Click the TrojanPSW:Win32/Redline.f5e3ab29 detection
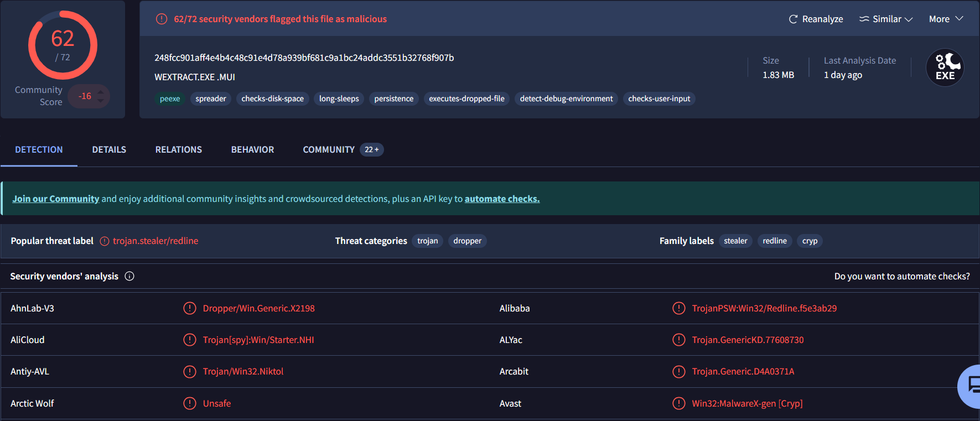 point(764,308)
